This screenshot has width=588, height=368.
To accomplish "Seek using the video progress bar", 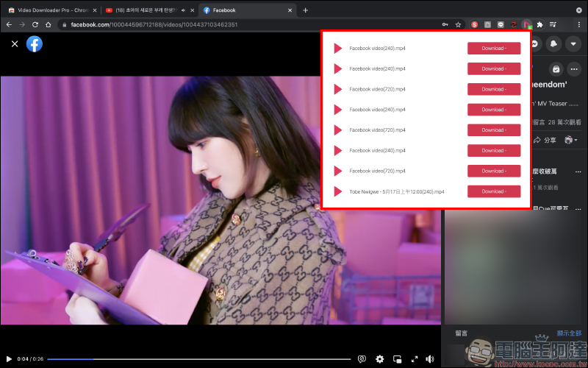I will tap(198, 359).
